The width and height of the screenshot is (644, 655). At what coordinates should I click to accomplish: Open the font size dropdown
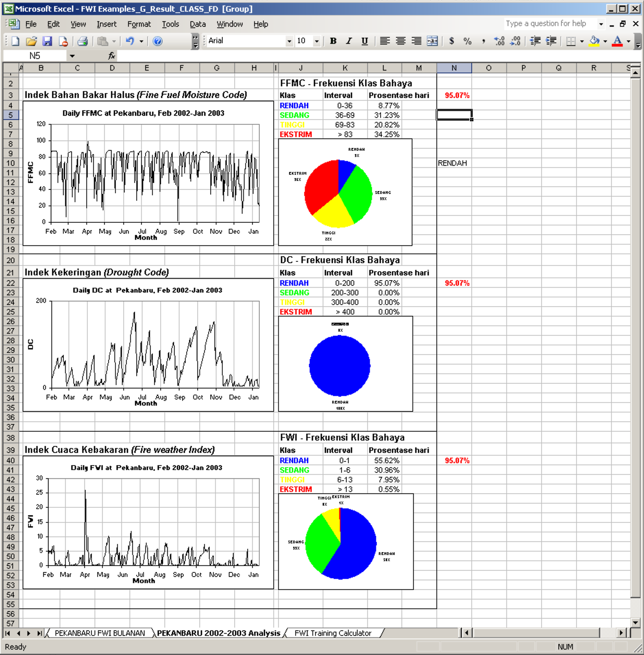pyautogui.click(x=317, y=41)
